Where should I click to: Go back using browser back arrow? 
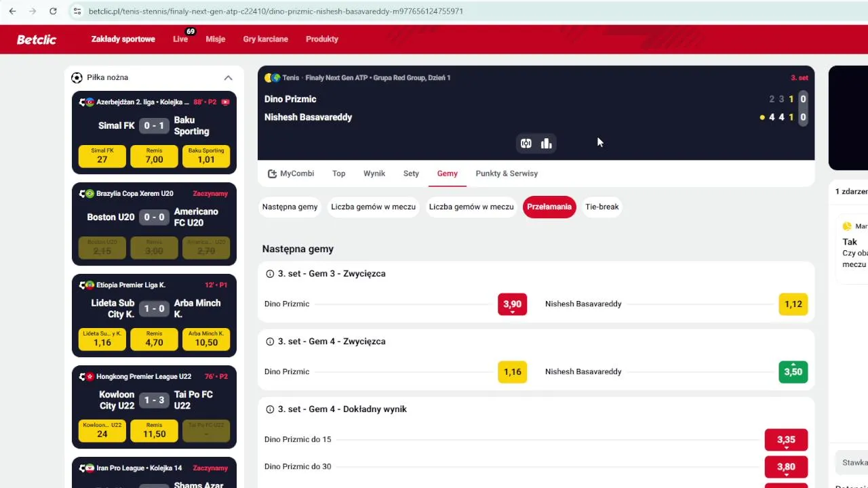coord(12,12)
